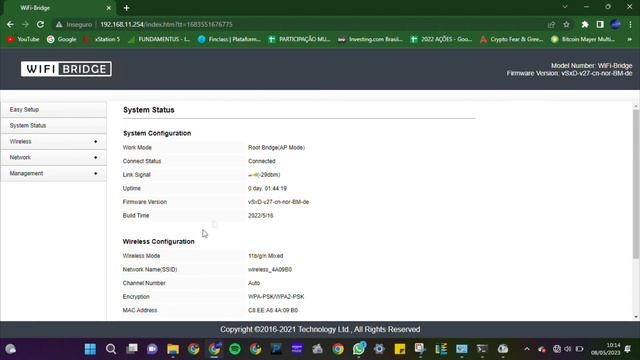The height and width of the screenshot is (360, 640).
Task: Click the Uptime value 0 day, 01:44:19
Action: [x=267, y=189]
